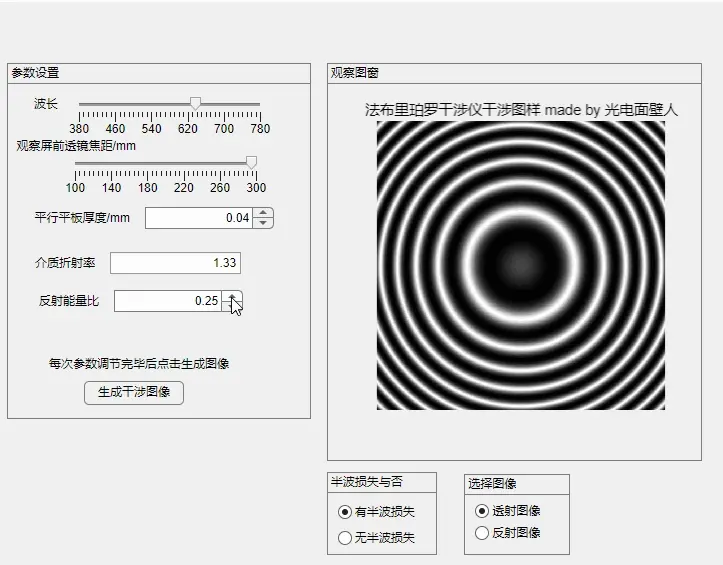Increase 反射能量比 with up arrow

pos(232,296)
